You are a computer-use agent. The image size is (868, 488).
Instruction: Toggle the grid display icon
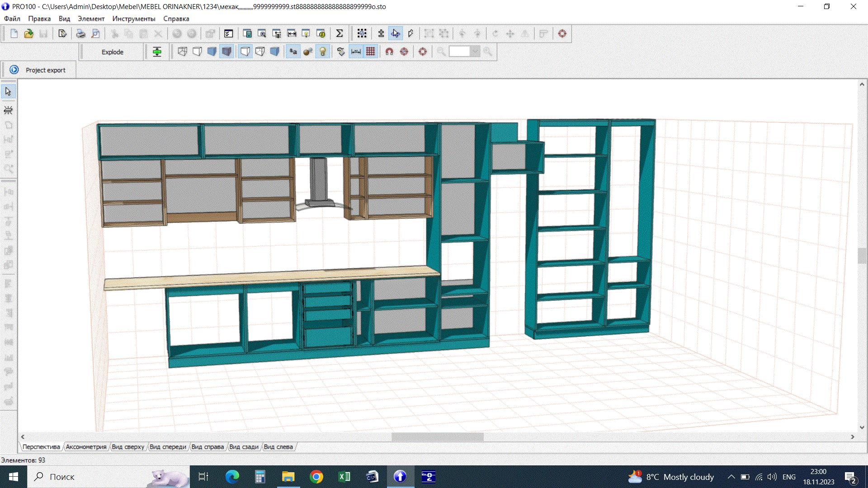[x=370, y=51]
